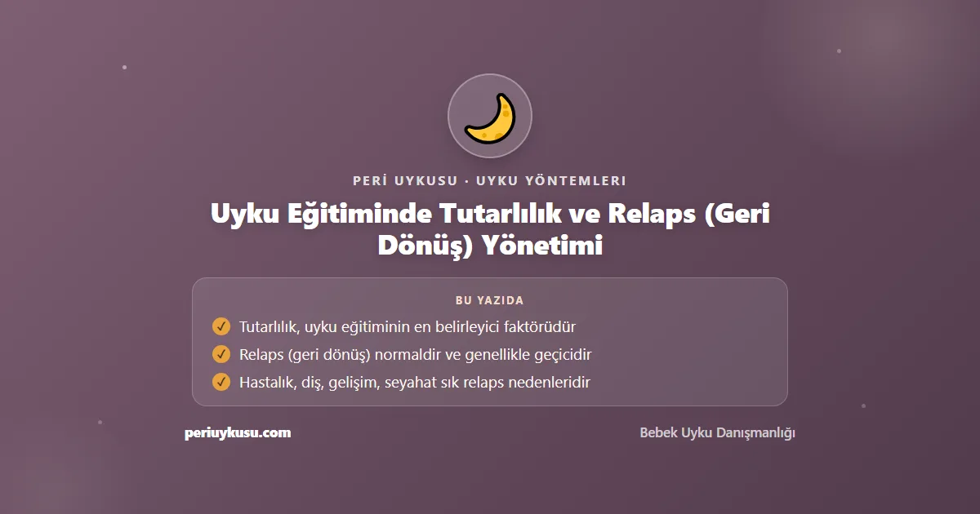
Task: Click the 'BU YAZIDA' label
Action: pos(490,300)
